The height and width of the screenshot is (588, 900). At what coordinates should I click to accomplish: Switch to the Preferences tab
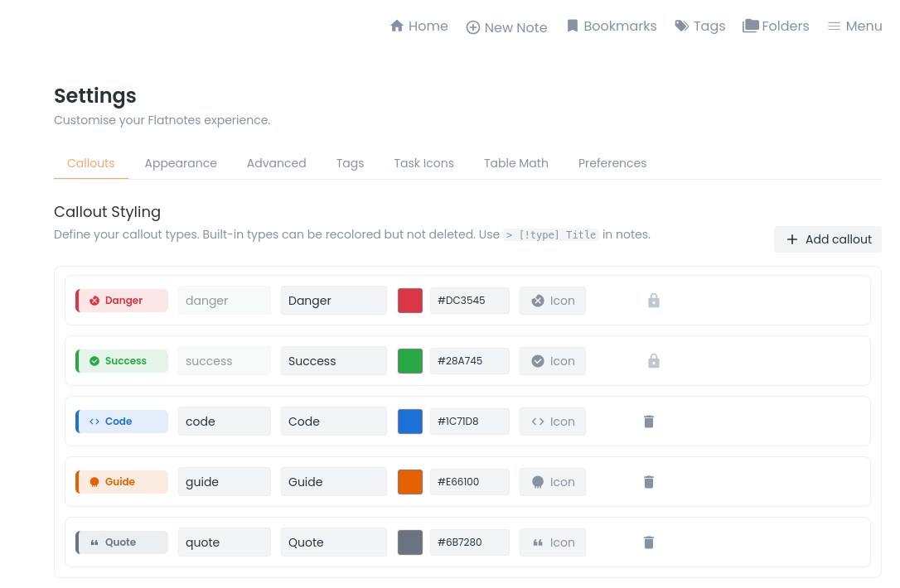[x=612, y=163]
